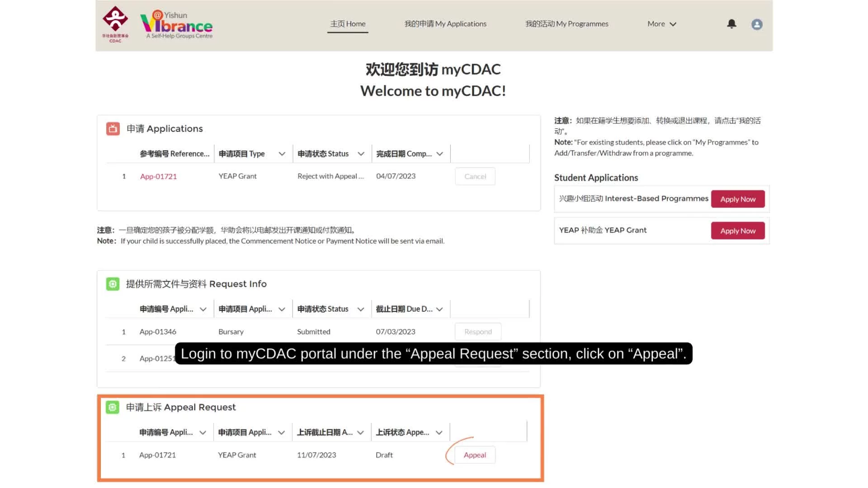868x488 pixels.
Task: Click the 申请上诉 Appeal Request heading
Action: pos(181,407)
